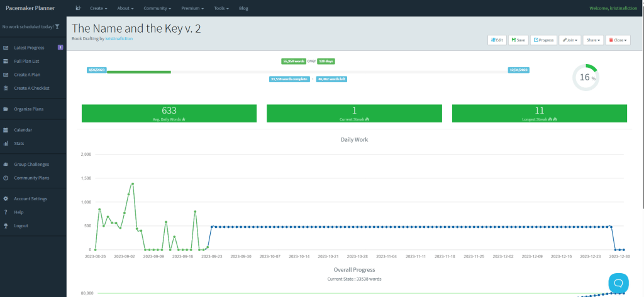This screenshot has height=297, width=644.
Task: Expand the Create dropdown menu
Action: tap(98, 8)
